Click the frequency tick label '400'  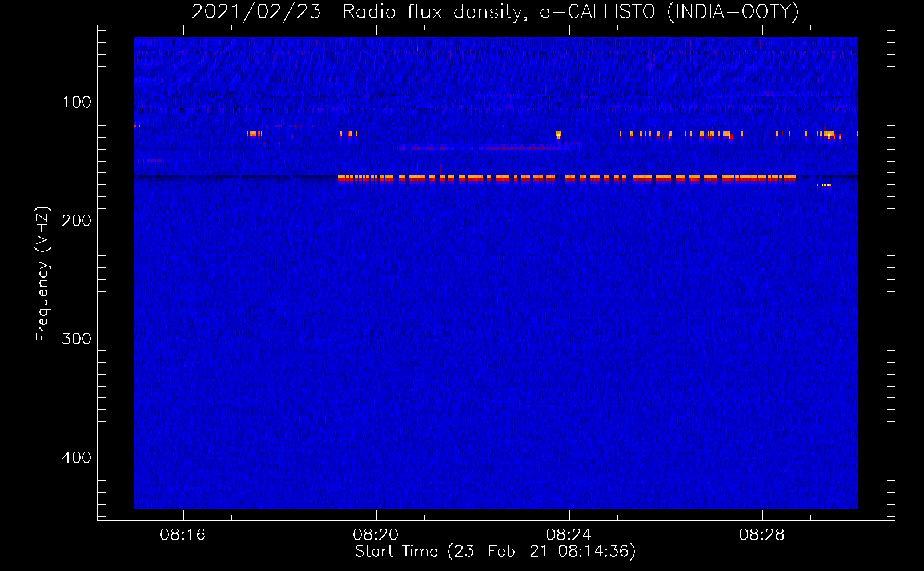point(77,457)
